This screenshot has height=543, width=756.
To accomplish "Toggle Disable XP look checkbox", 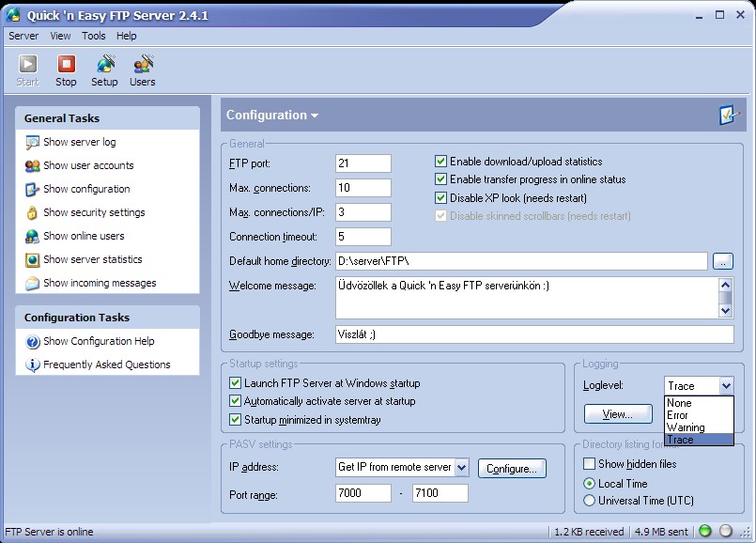I will [440, 197].
